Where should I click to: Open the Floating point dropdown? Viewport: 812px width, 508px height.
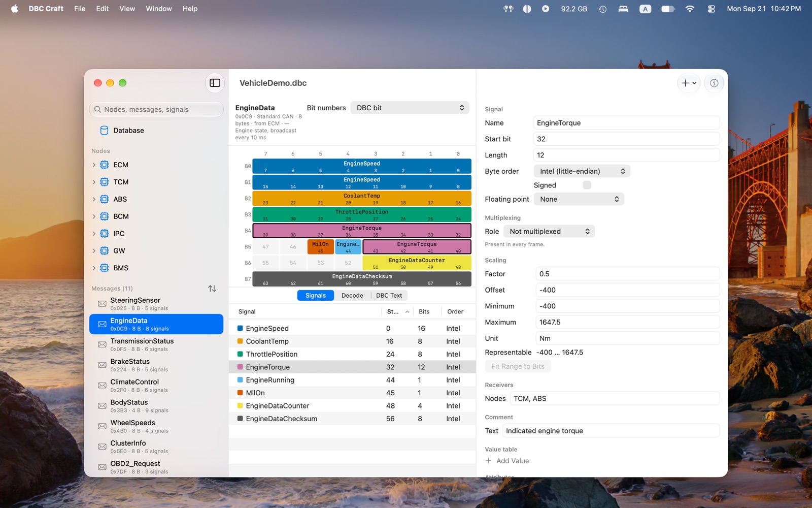(579, 199)
